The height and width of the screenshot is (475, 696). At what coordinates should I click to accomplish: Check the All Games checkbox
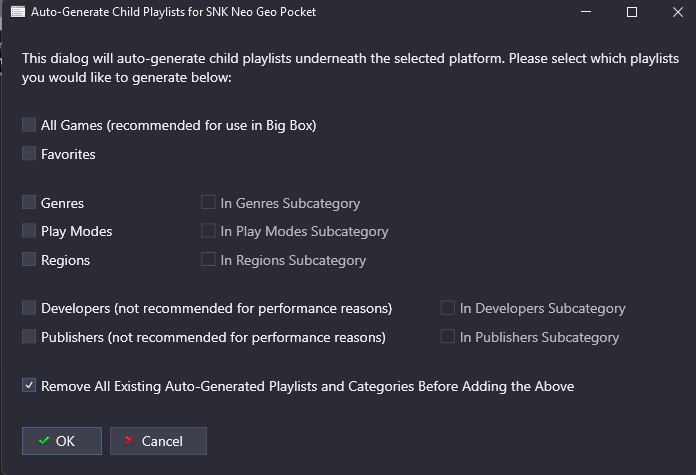[x=29, y=125]
